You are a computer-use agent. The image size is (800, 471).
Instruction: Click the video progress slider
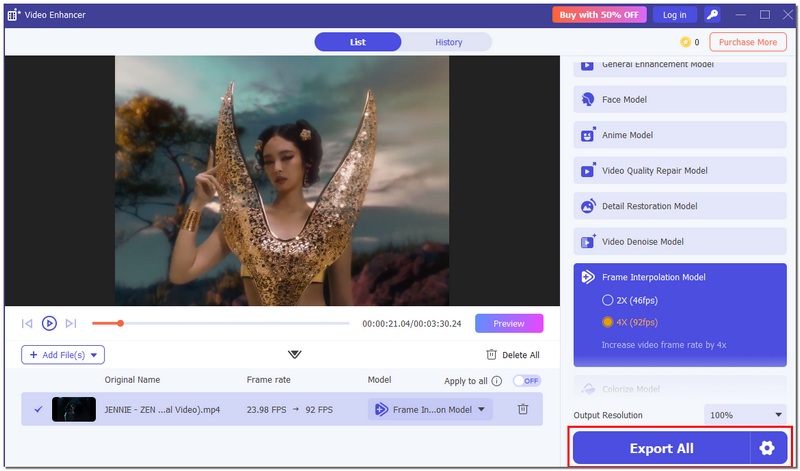pos(220,323)
